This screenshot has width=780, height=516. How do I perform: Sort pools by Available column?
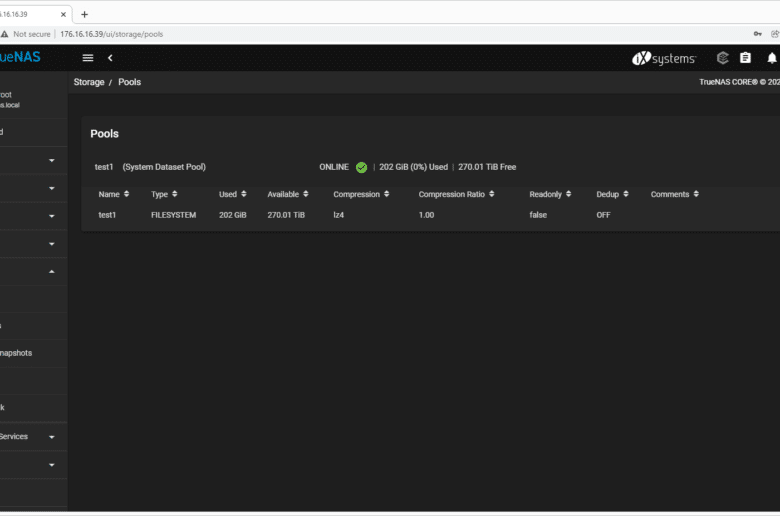coord(288,194)
